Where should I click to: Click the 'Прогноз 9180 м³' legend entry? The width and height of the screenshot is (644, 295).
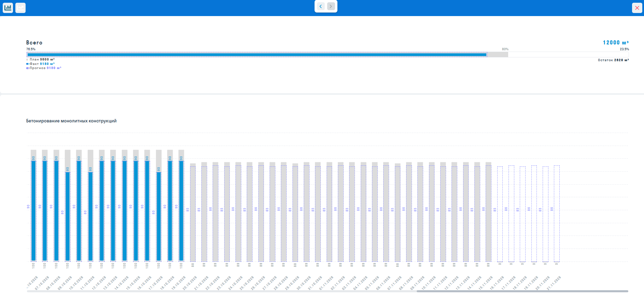click(44, 68)
